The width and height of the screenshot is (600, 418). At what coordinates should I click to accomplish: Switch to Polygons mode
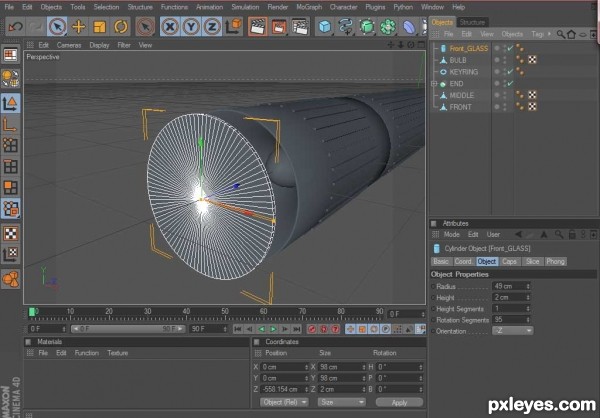pyautogui.click(x=10, y=188)
